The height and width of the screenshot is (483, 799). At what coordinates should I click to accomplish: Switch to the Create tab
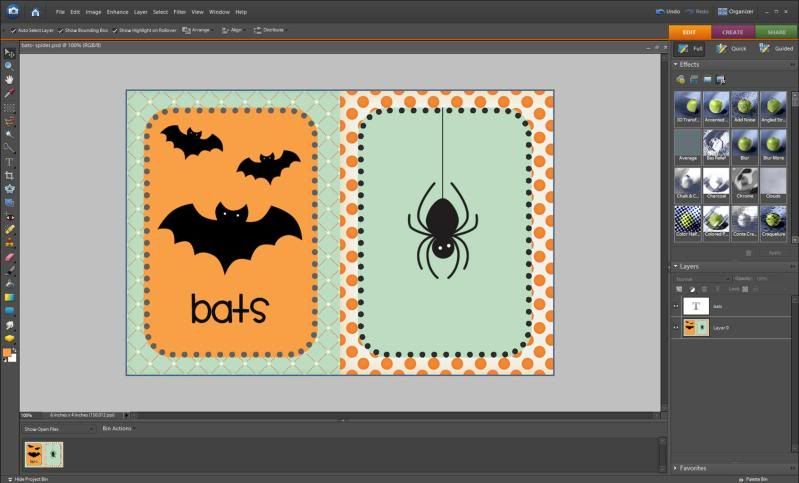733,32
